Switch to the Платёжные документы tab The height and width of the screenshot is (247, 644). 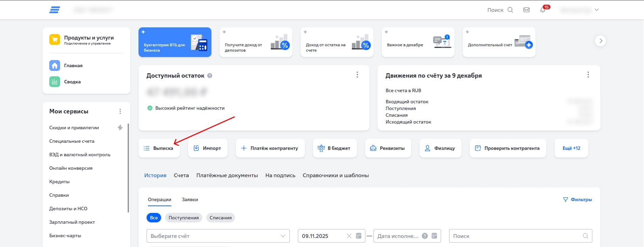tap(227, 175)
